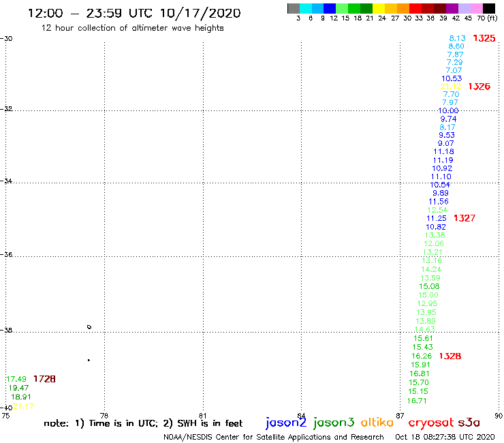Image resolution: width=504 pixels, height=443 pixels.
Task: Click the 19.47 wave height value
Action: pyautogui.click(x=18, y=388)
